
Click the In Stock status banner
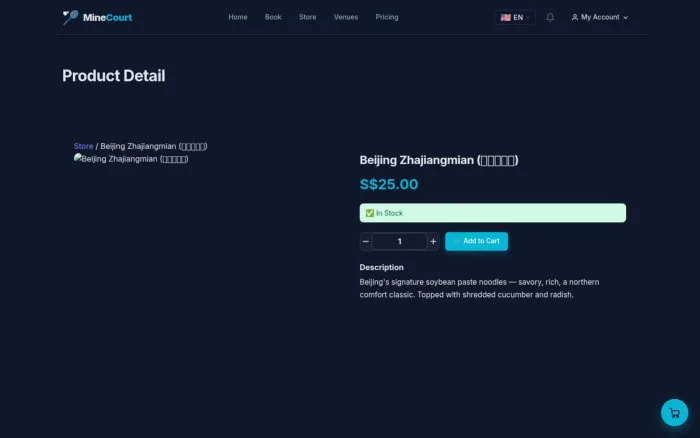[492, 213]
